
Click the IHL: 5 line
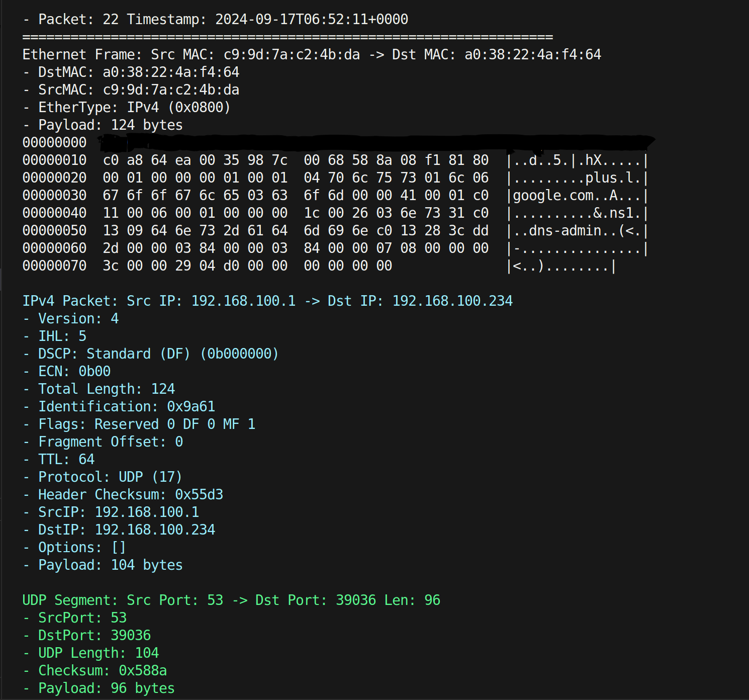pos(55,336)
